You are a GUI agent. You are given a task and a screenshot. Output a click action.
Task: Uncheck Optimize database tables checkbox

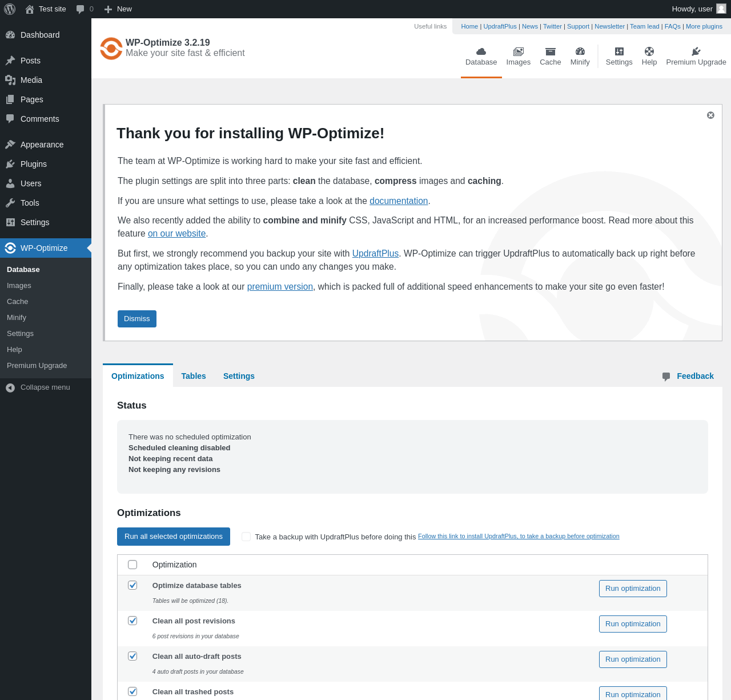click(x=132, y=585)
